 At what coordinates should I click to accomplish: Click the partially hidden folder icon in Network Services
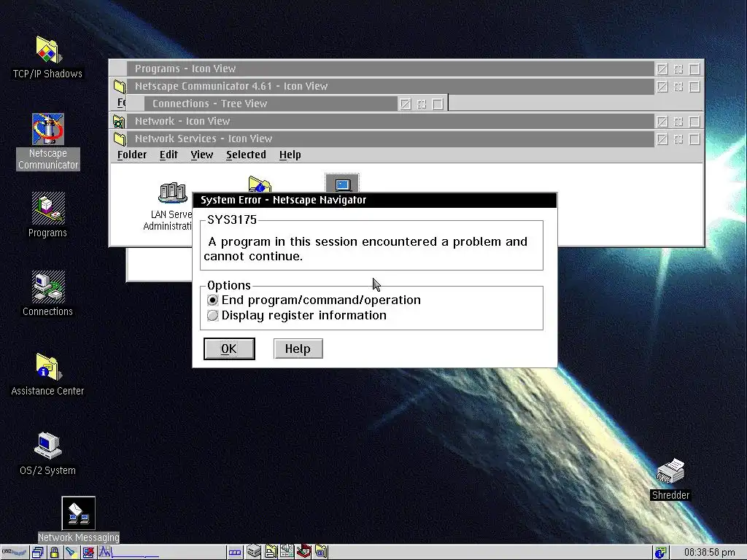pyautogui.click(x=260, y=184)
